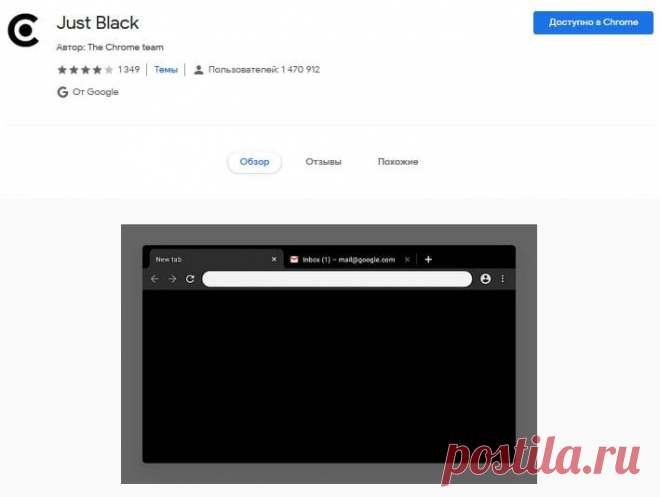
Task: Open the three-dot menu in preview
Action: [x=503, y=279]
